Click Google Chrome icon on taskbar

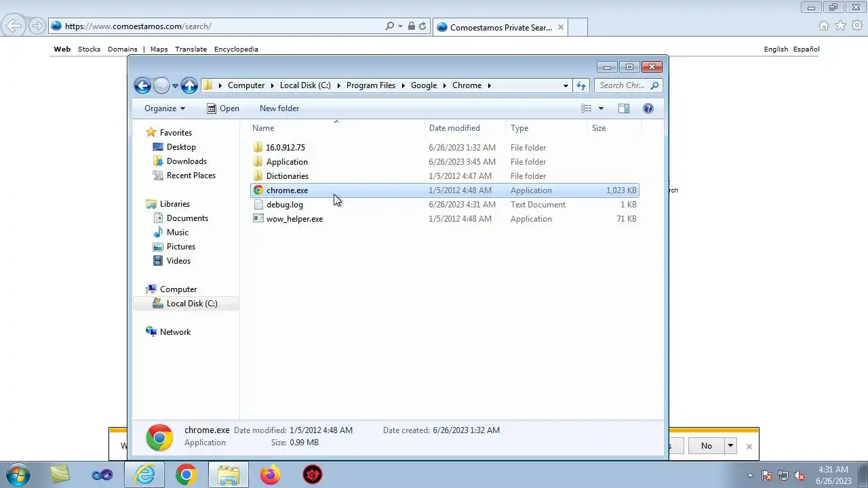point(186,475)
